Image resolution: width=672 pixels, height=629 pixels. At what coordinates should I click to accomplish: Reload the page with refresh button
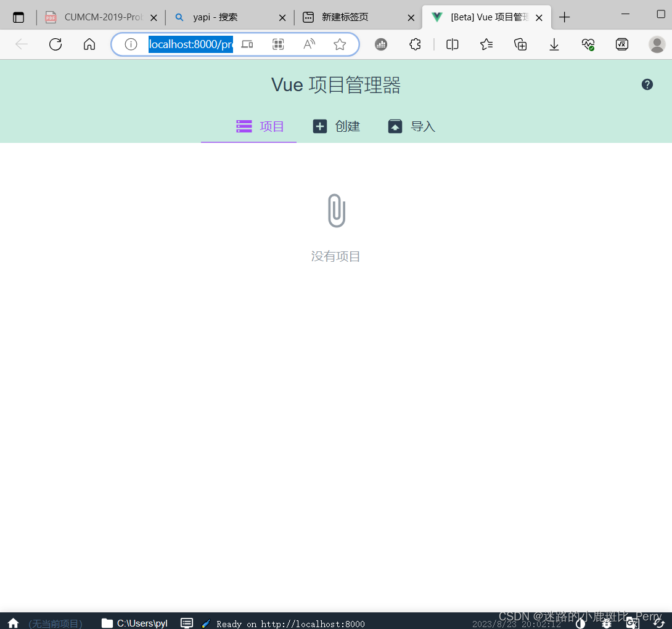pyautogui.click(x=55, y=44)
